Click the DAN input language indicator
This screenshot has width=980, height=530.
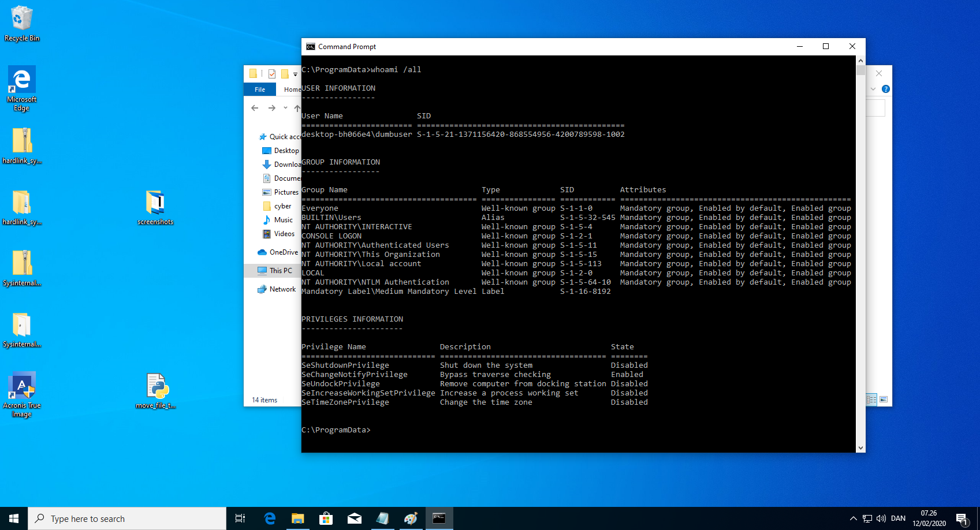point(898,518)
